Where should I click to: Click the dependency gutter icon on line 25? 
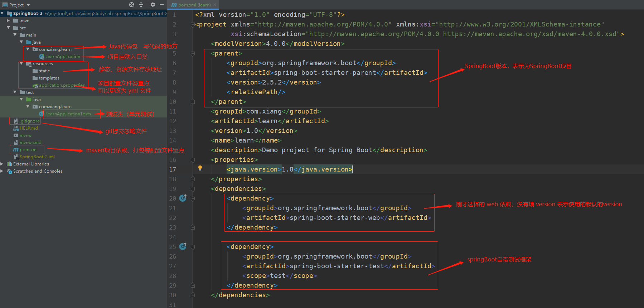[x=183, y=246]
